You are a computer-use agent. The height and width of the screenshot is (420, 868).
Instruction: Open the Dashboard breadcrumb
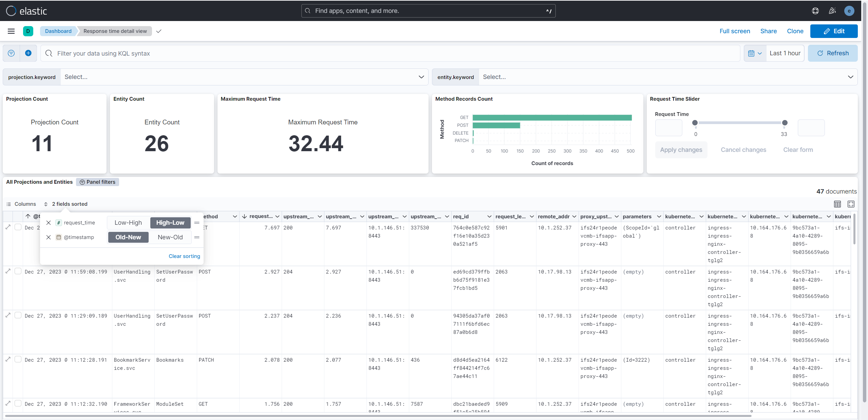click(x=58, y=31)
